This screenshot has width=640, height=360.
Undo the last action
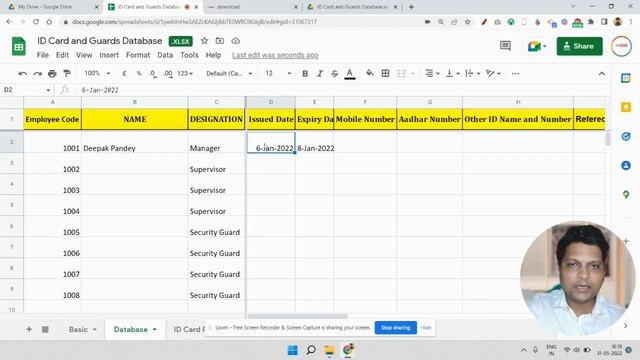pyautogui.click(x=23, y=73)
